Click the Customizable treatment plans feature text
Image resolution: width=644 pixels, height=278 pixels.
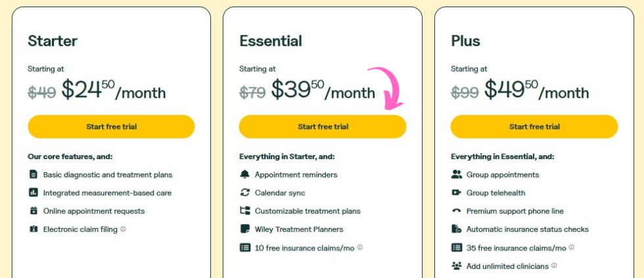tap(308, 211)
